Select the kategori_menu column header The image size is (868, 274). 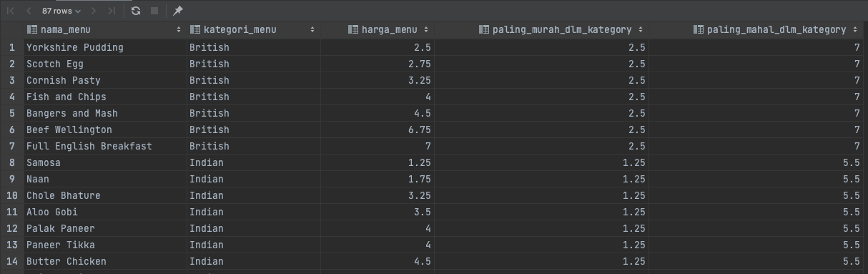tap(253, 30)
